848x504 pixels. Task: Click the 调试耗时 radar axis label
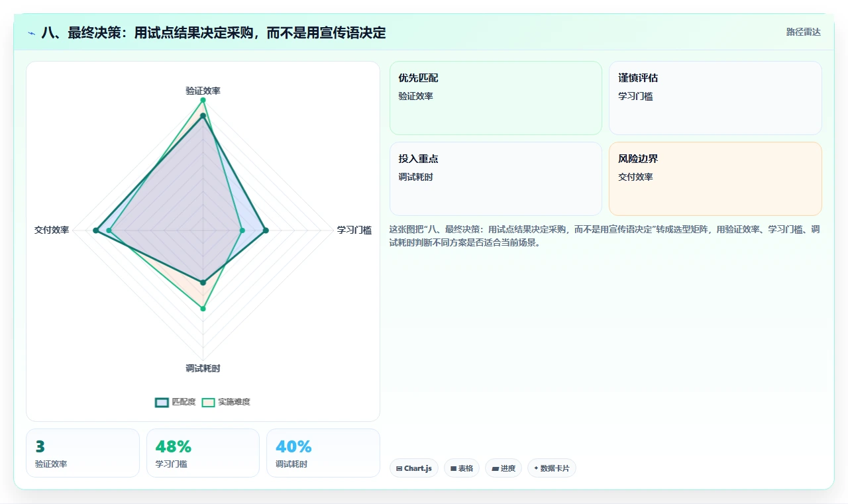click(203, 368)
